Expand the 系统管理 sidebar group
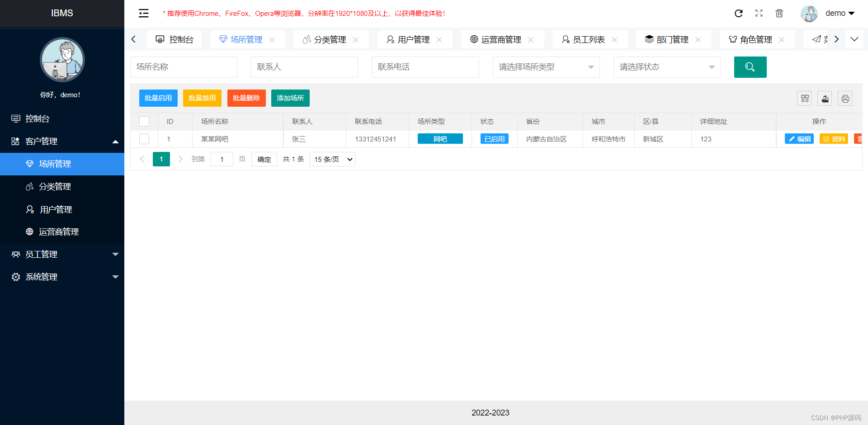The height and width of the screenshot is (425, 868). click(62, 277)
